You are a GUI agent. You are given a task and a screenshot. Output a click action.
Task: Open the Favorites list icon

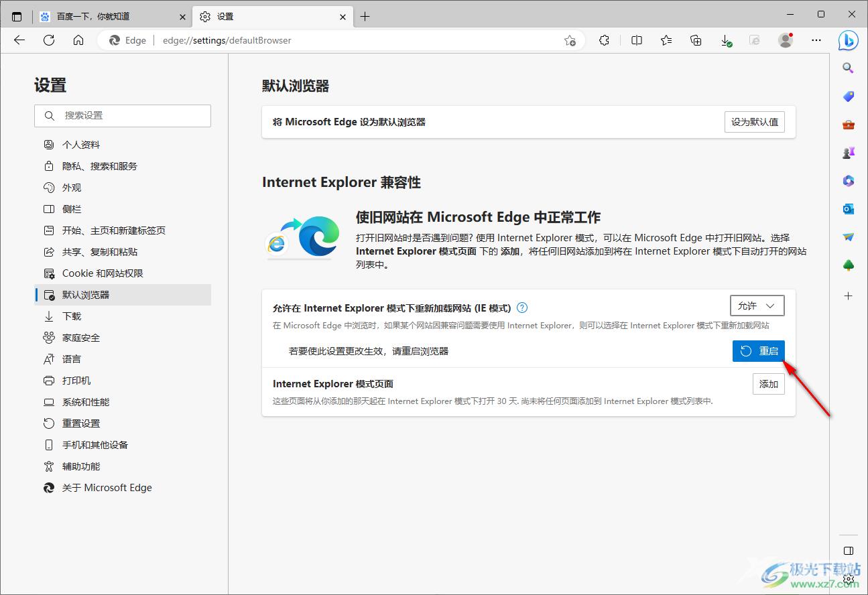tap(666, 40)
